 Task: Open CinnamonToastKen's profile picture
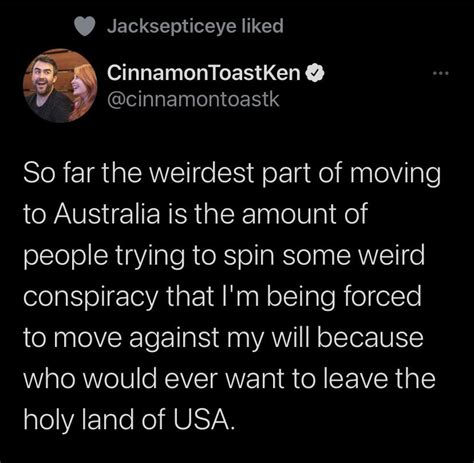point(60,86)
